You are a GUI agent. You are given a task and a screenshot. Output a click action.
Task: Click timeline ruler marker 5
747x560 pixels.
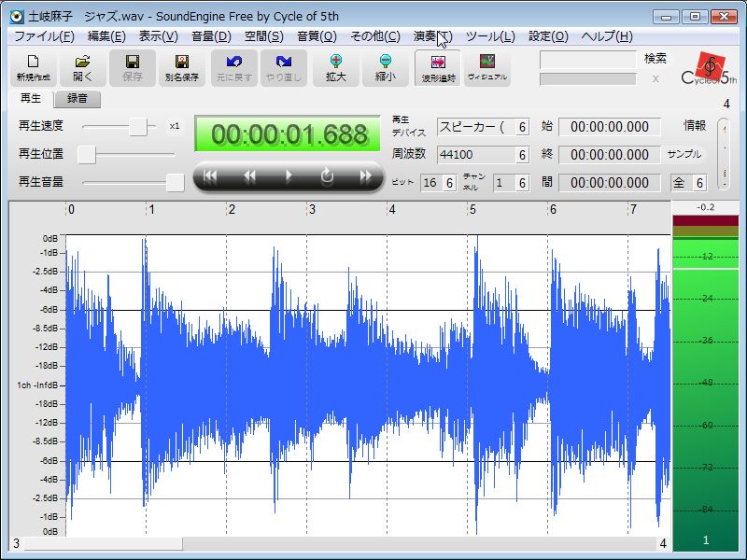[x=472, y=209]
